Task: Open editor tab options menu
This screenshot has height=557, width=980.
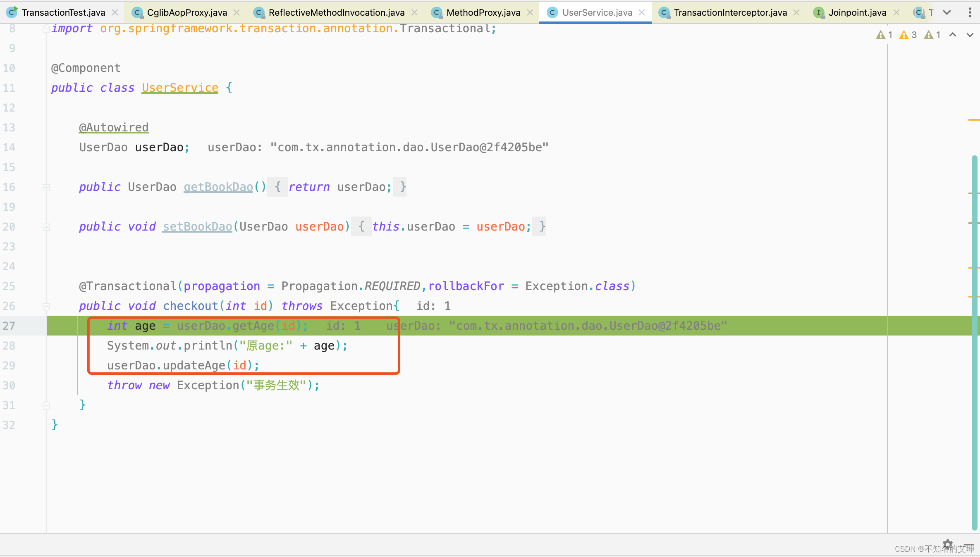Action: [x=970, y=12]
